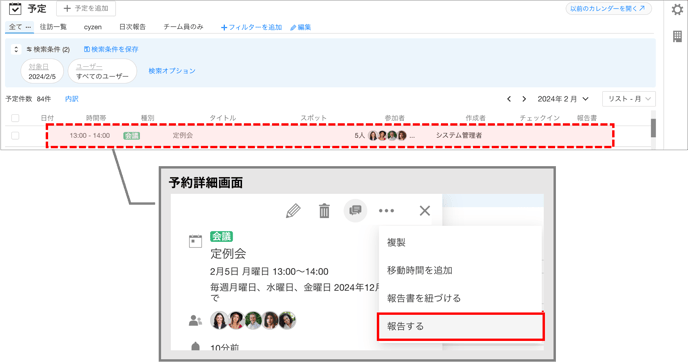Click the スポット column header
This screenshot has width=688, height=362.
(x=313, y=118)
